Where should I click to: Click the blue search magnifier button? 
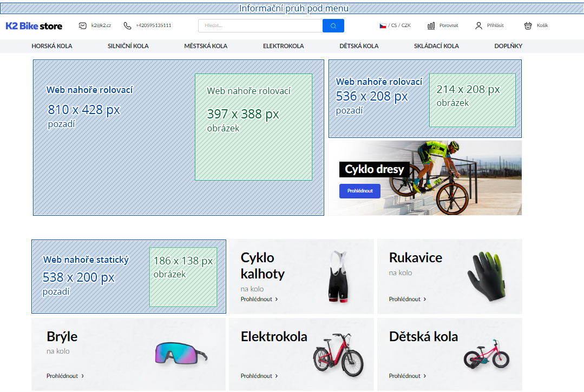(x=333, y=25)
